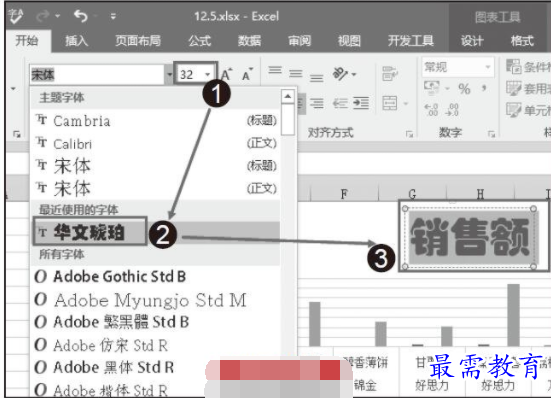551x398 pixels.
Task: Select the 销售额 chart title
Action: [x=470, y=237]
